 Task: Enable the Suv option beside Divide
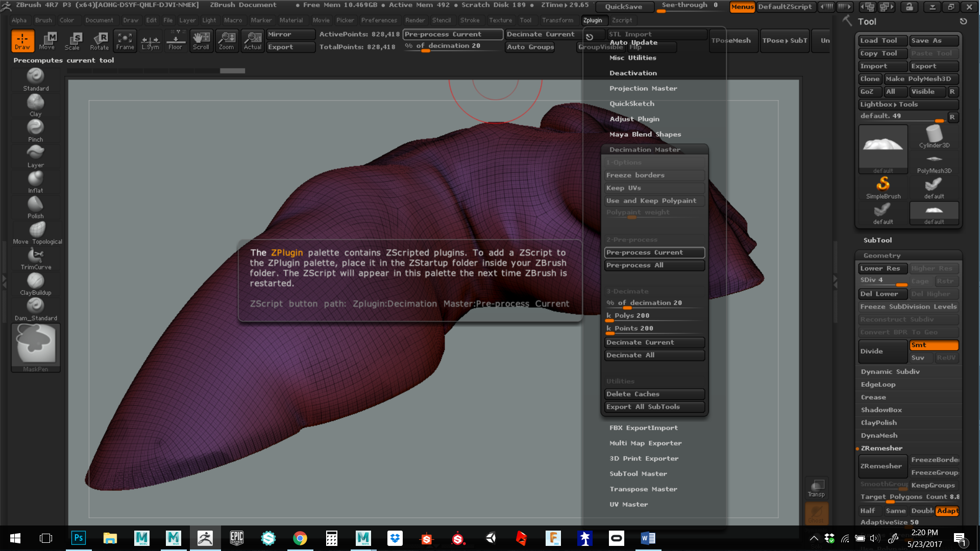click(921, 358)
